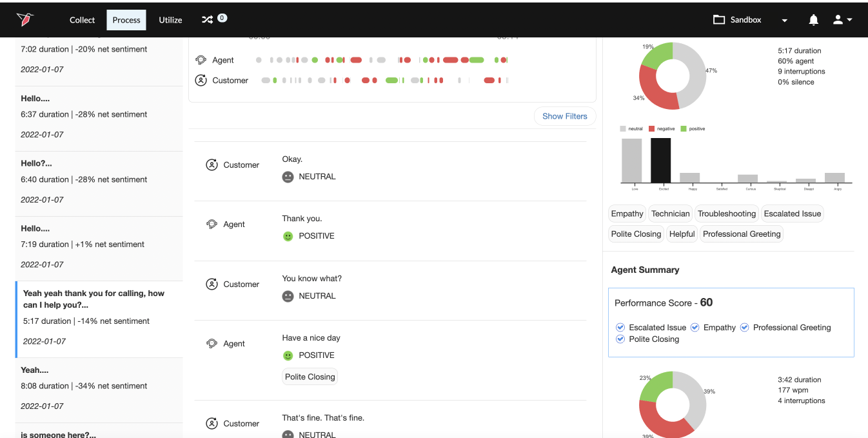This screenshot has width=868, height=438.
Task: Click the green POSITIVE smiley under 'Have a nice day'
Action: 288,355
